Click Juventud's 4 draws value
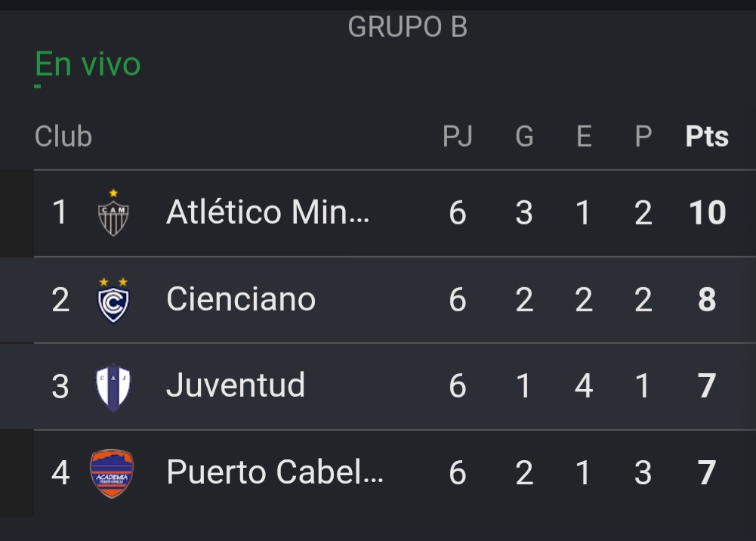Screen dimensions: 756x541 pyautogui.click(x=584, y=386)
